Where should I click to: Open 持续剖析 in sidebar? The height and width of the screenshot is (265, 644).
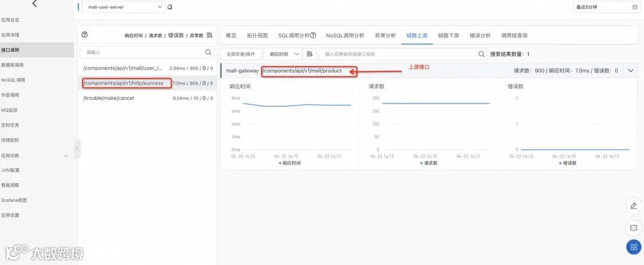pos(10,140)
